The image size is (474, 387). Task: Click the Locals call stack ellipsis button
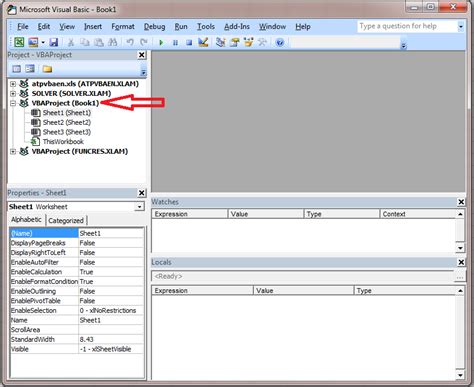pos(460,277)
